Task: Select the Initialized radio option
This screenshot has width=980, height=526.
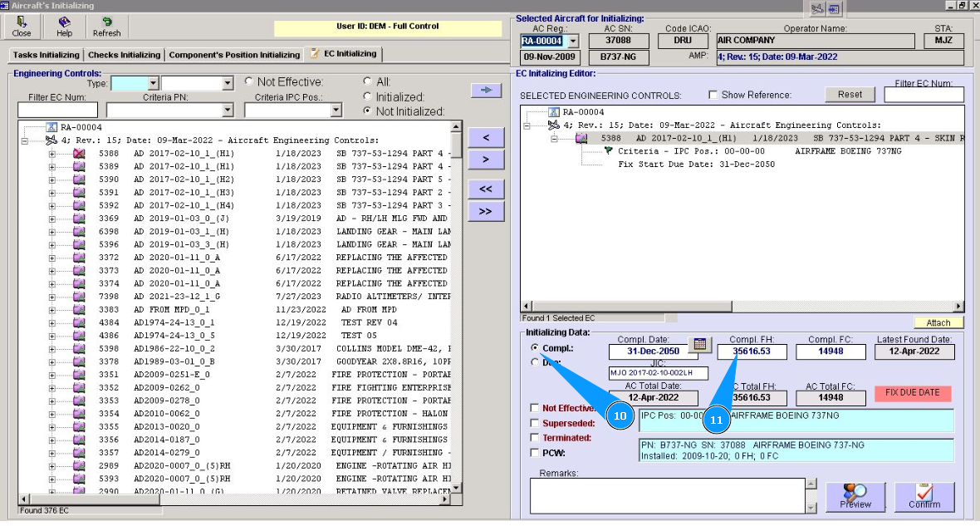Action: click(367, 96)
